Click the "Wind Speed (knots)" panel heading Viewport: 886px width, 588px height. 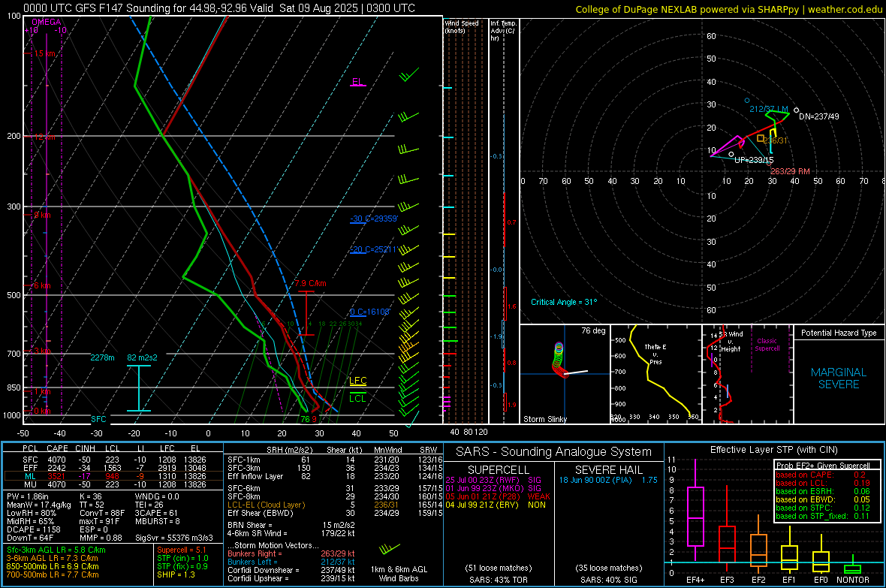click(x=462, y=26)
